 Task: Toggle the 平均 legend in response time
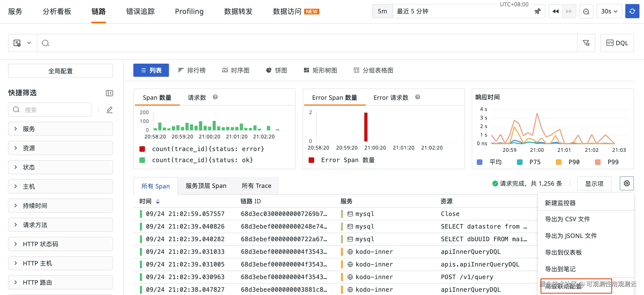489,162
